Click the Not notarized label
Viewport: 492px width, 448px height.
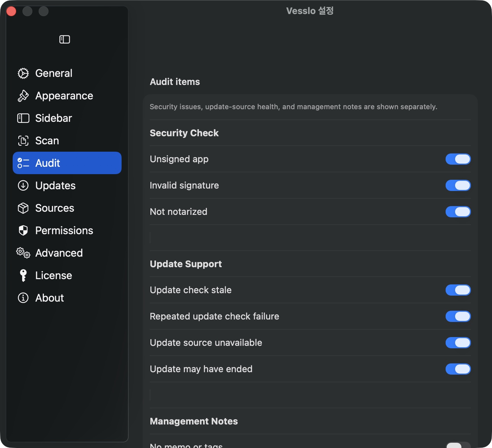tap(179, 212)
